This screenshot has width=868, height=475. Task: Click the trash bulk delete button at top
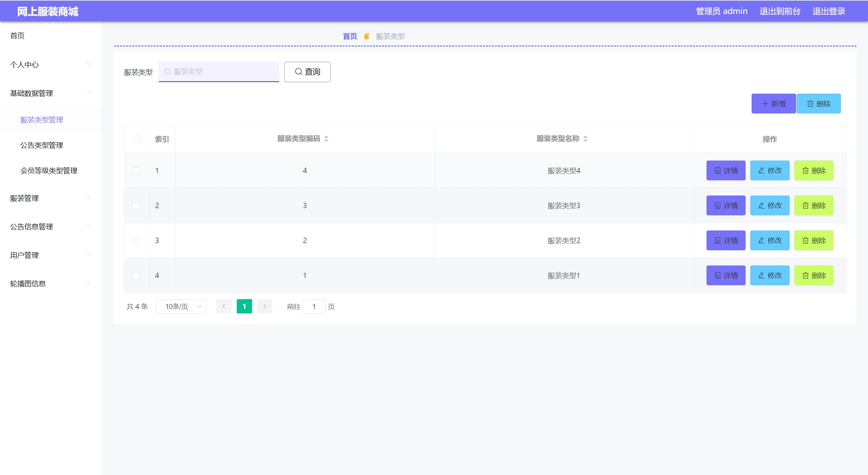click(818, 104)
